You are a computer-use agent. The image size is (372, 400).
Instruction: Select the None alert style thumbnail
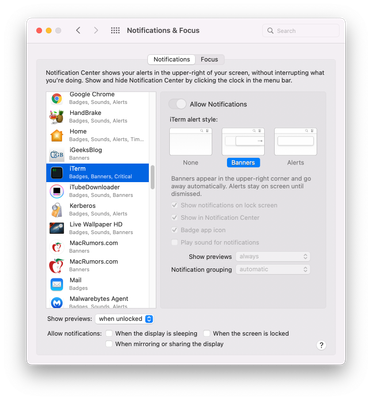(191, 142)
